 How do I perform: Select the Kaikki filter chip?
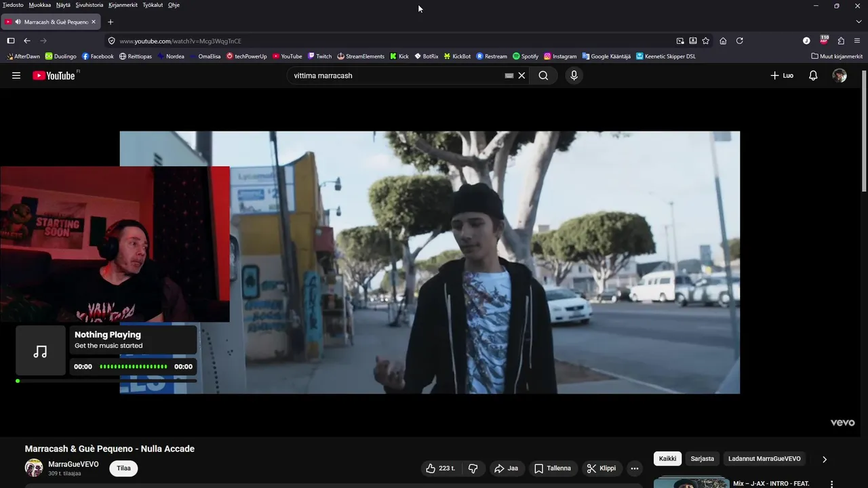(667, 459)
